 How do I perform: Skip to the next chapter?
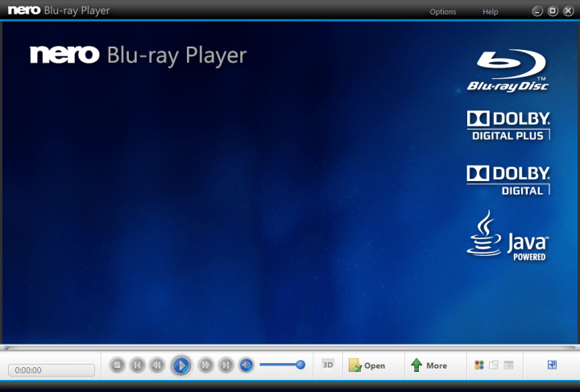pos(226,365)
